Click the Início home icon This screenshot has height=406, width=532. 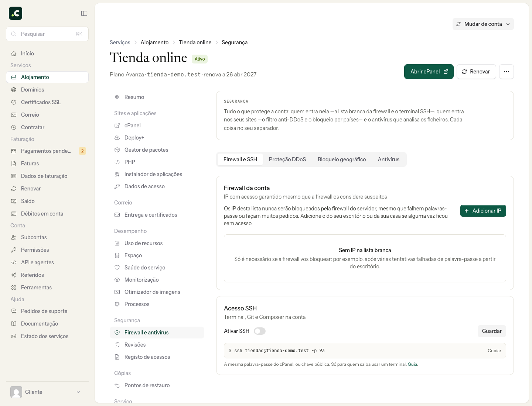click(x=14, y=54)
